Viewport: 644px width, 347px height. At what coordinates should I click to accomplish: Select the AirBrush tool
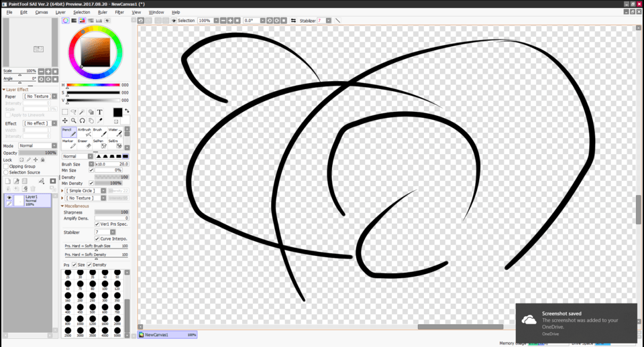tap(84, 132)
